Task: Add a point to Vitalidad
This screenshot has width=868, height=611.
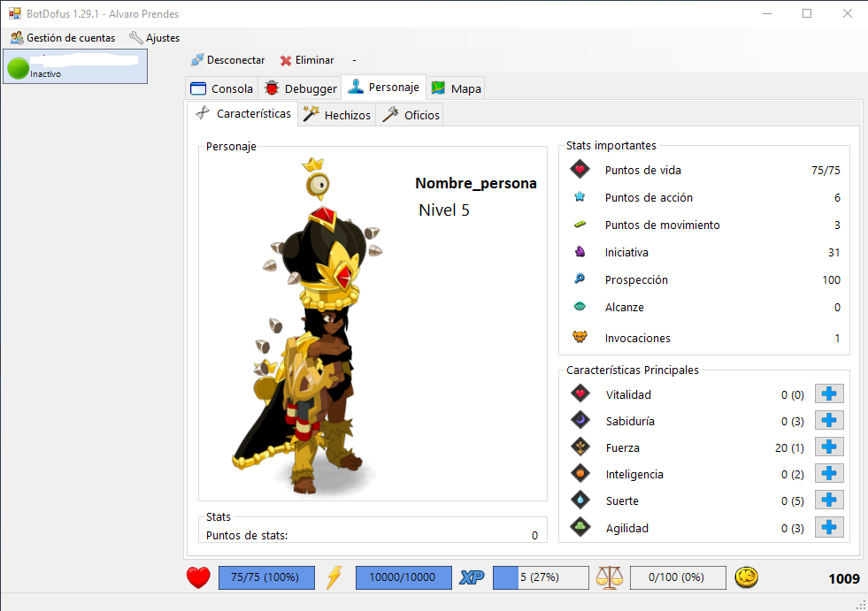Action: (x=829, y=394)
